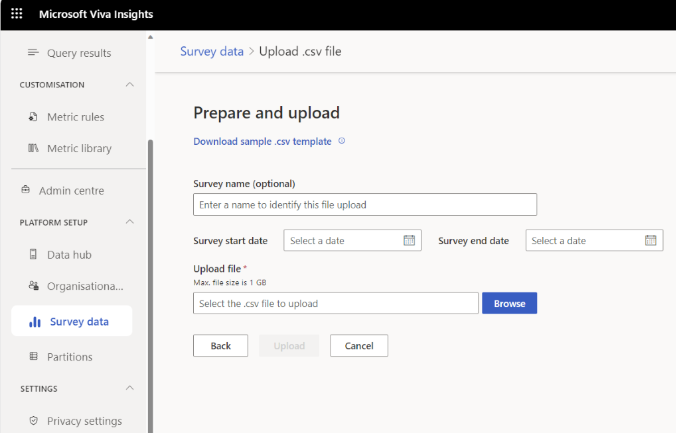676x433 pixels.
Task: Click the Survey data chart icon
Action: 35,322
